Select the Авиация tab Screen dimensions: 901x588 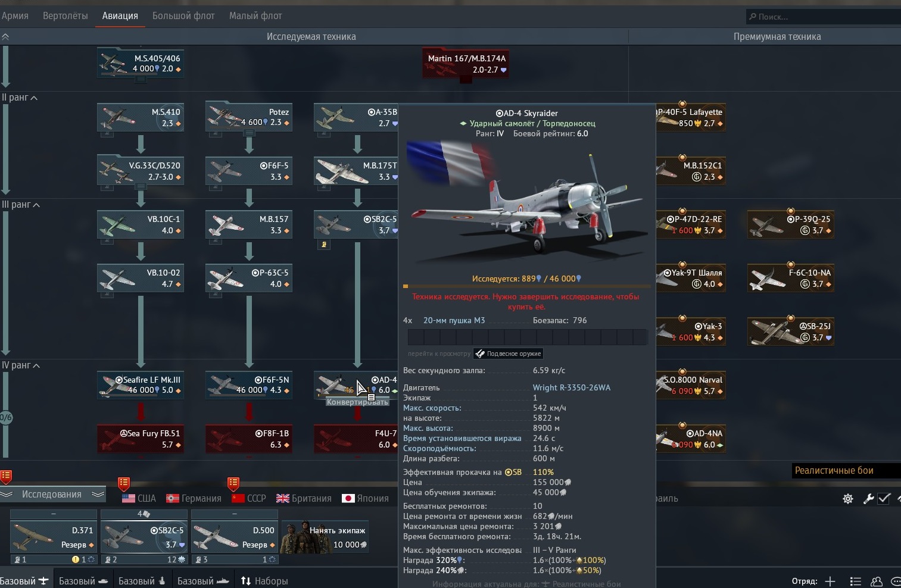click(120, 16)
